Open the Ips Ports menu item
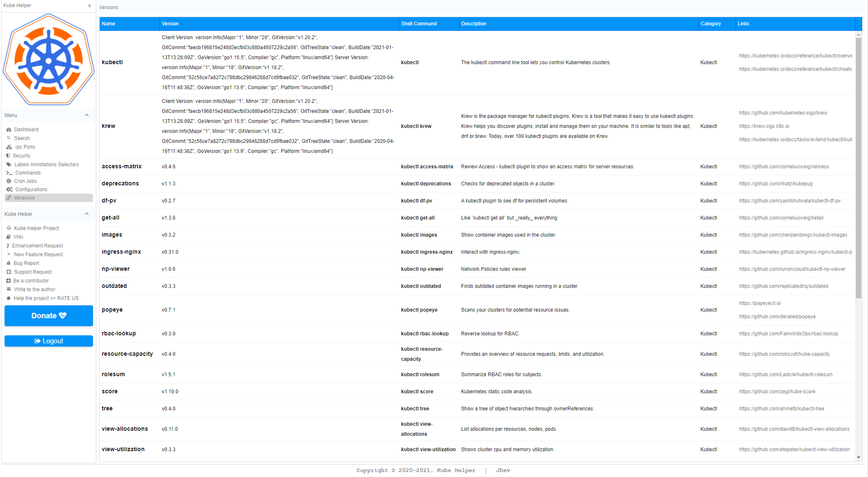 click(x=25, y=147)
